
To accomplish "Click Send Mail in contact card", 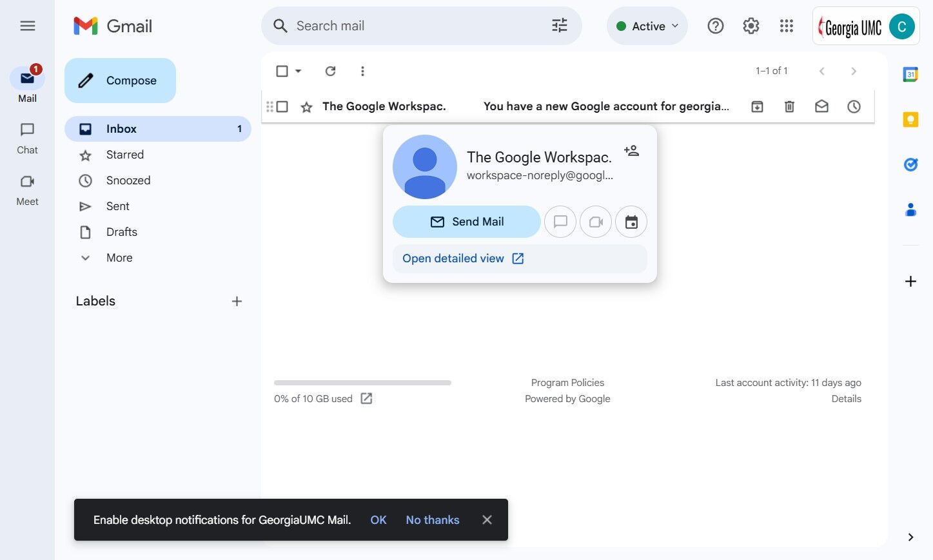I will point(467,222).
